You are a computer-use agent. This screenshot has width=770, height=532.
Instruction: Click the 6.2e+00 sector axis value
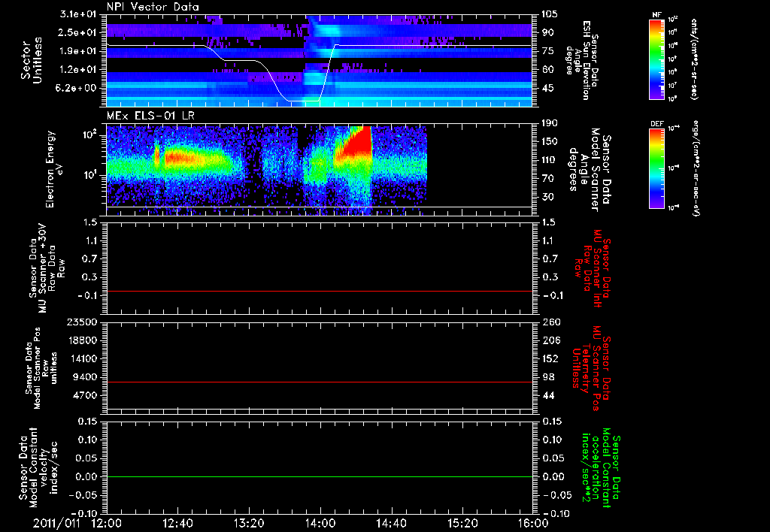click(77, 88)
